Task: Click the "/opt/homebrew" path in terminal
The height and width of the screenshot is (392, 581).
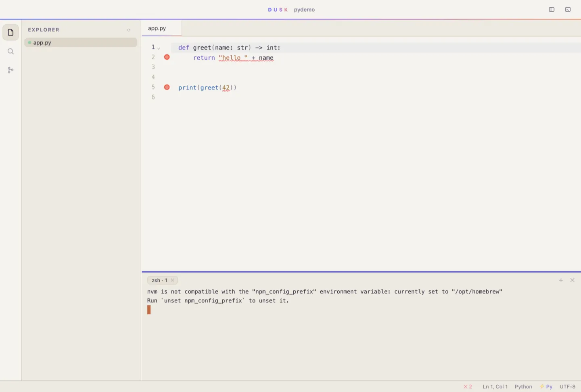Action: 477,292
